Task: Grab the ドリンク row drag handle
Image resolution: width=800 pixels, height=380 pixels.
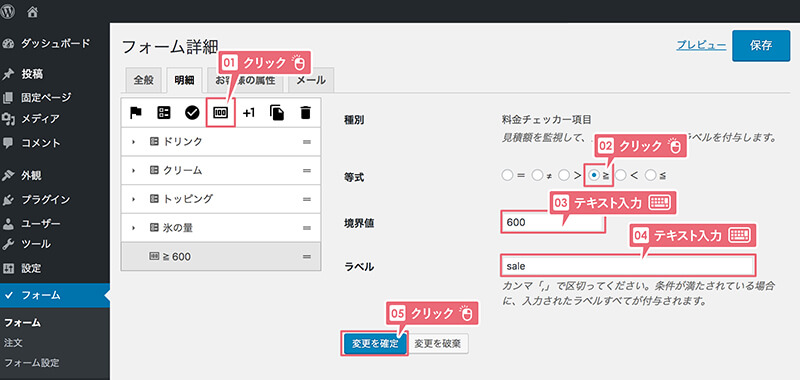Action: (307, 142)
